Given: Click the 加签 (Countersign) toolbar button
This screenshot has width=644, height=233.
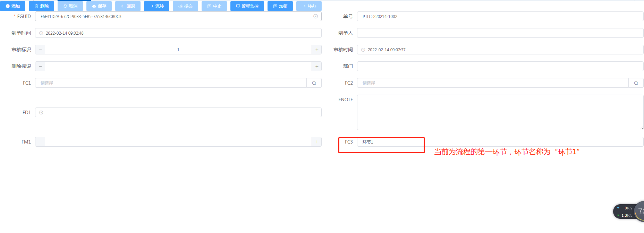Looking at the screenshot, I should [280, 6].
